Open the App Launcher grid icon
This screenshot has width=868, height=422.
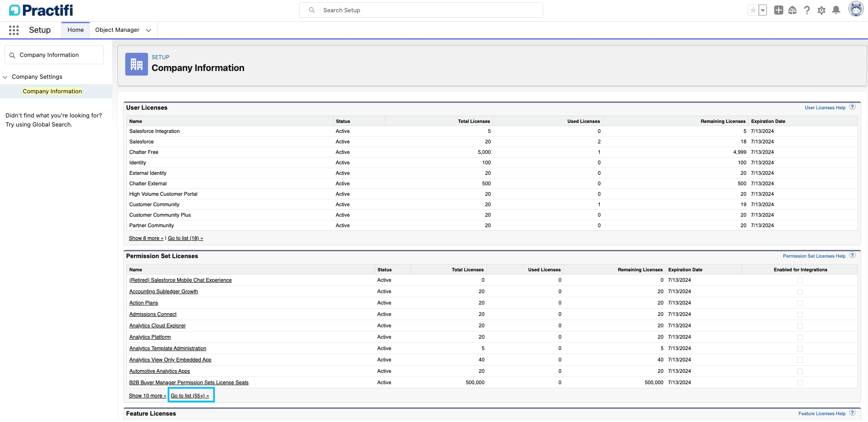pyautogui.click(x=14, y=30)
